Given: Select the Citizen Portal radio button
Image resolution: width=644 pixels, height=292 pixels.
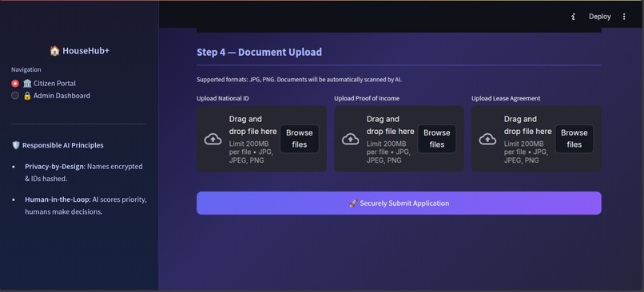Looking at the screenshot, I should [15, 83].
